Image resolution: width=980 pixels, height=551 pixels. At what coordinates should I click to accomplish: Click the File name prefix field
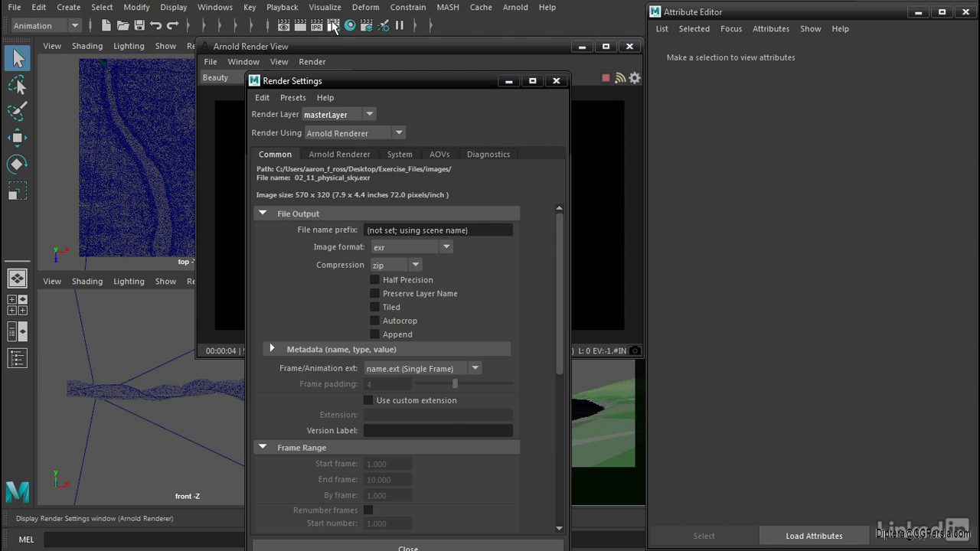point(438,230)
